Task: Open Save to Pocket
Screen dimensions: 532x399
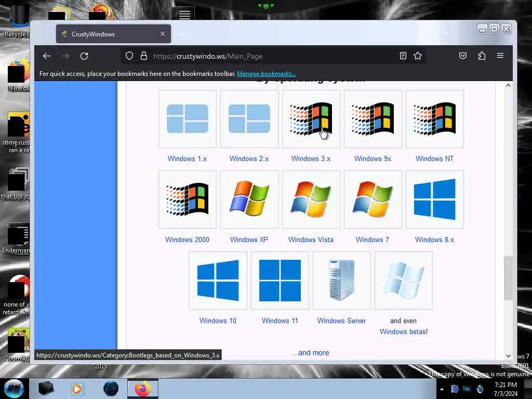Action: coord(463,56)
